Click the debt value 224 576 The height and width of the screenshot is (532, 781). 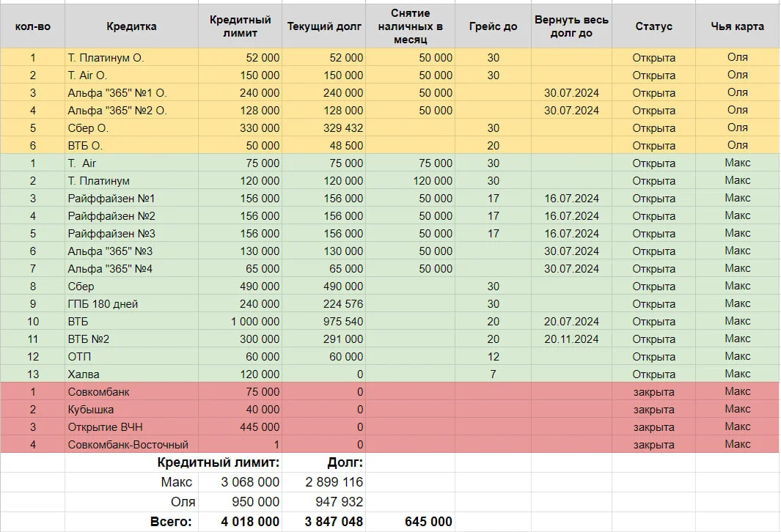323,303
